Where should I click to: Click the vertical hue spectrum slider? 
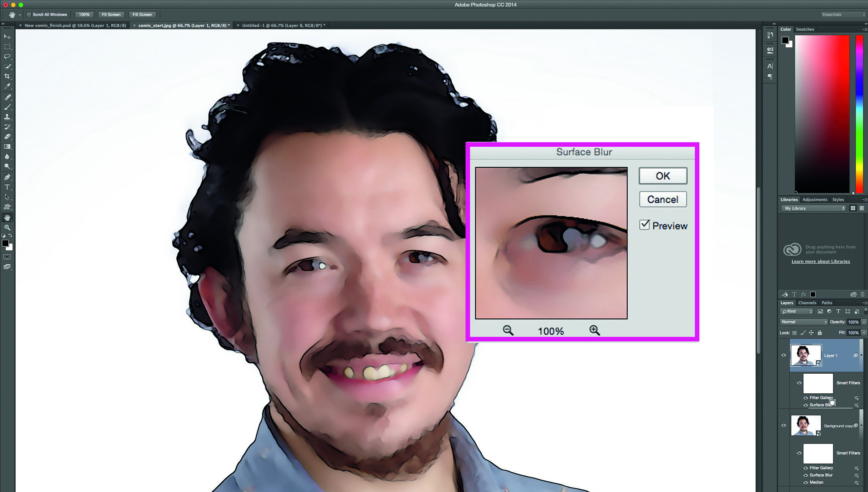[859, 114]
